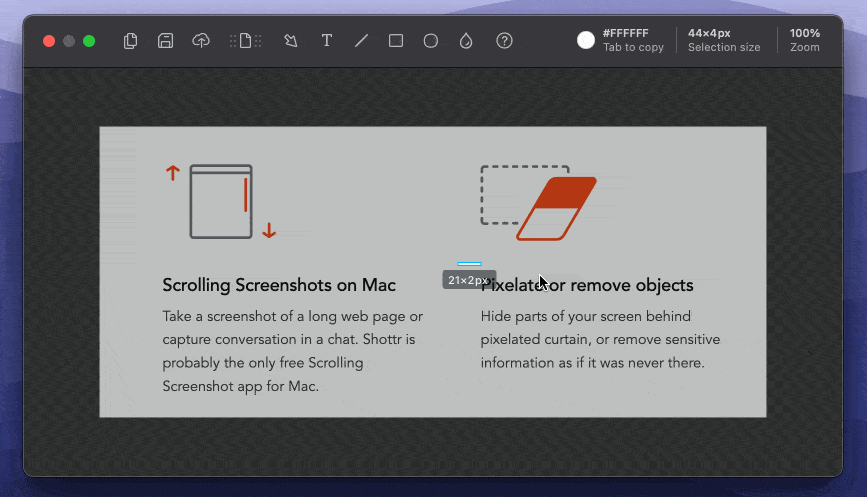Click the save (floppy disk) icon
Image resolution: width=867 pixels, height=497 pixels.
coord(166,41)
